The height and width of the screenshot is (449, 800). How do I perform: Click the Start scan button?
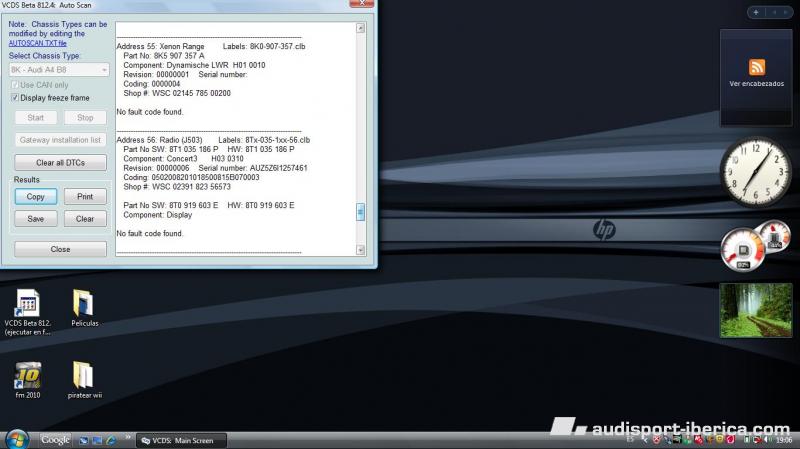[35, 117]
